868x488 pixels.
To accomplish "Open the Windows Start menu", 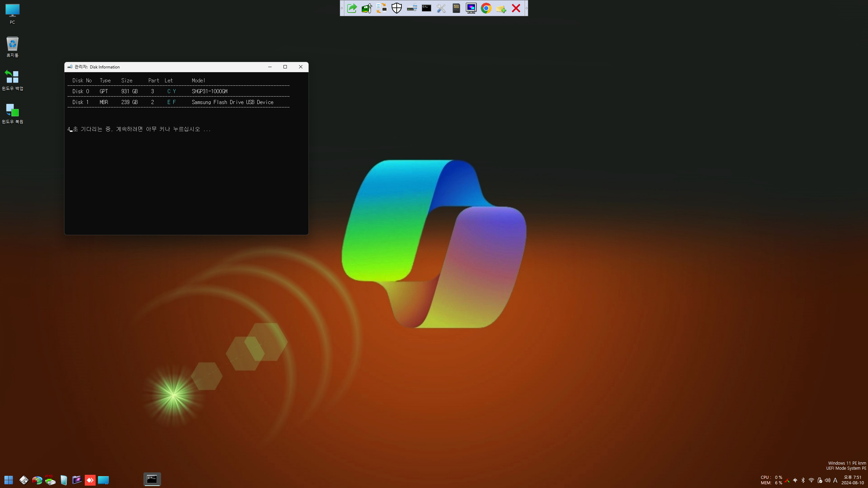I will point(8,480).
